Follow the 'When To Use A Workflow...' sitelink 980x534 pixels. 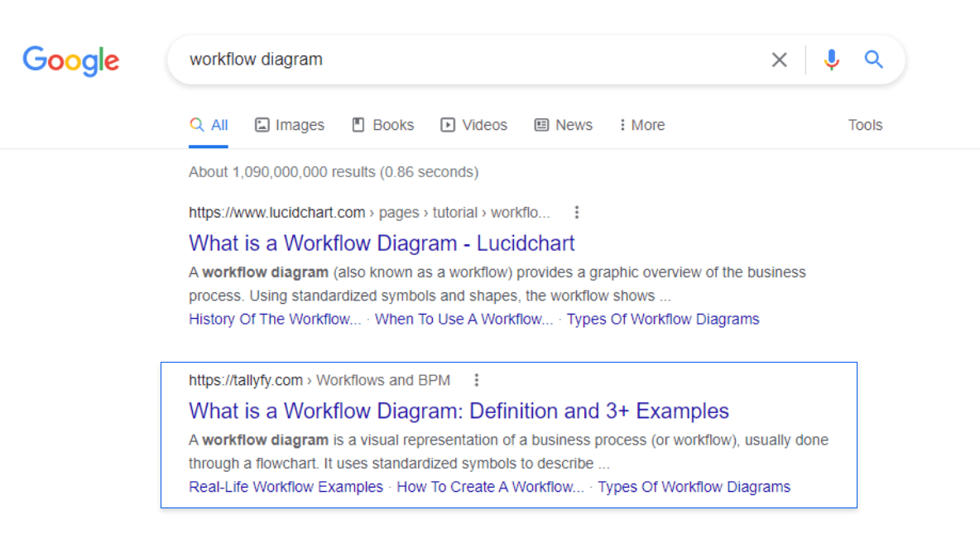point(464,320)
